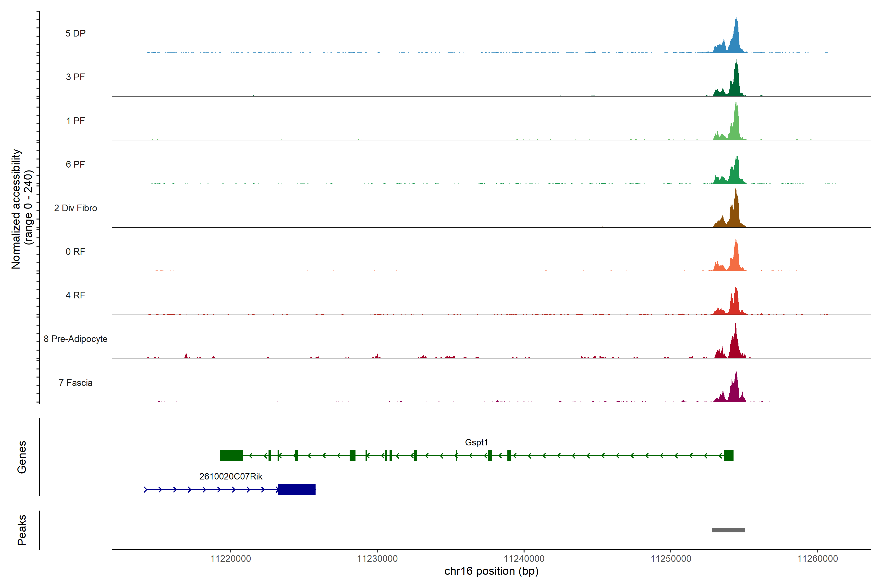Click the Genes panel label
This screenshot has height=588, width=882.
pyautogui.click(x=22, y=457)
